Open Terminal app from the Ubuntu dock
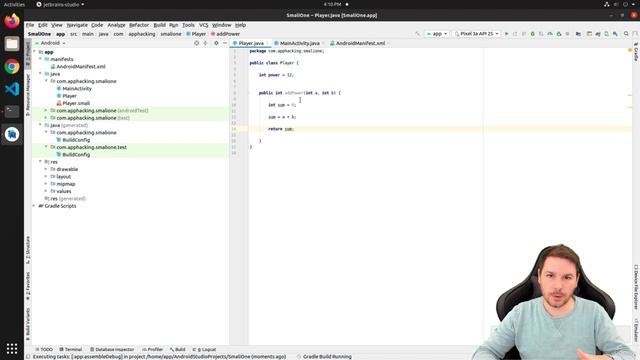 [x=12, y=111]
